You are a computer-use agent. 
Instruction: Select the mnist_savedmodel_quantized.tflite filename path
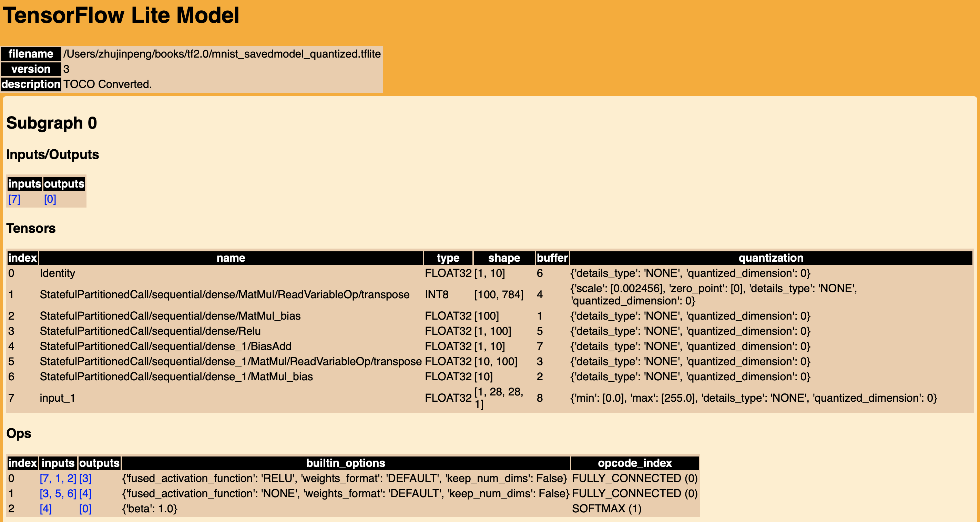[222, 54]
